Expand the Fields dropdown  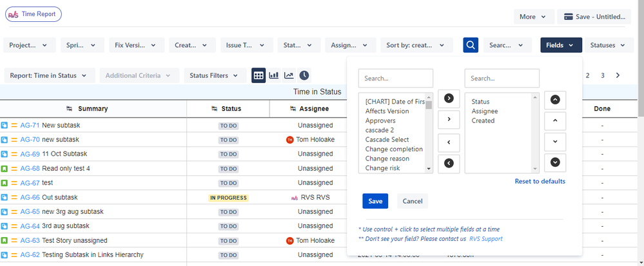click(561, 45)
